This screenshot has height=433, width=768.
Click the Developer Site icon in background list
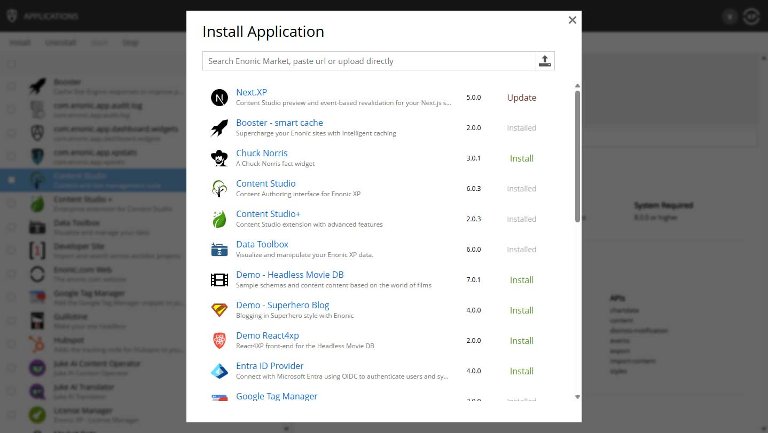tap(37, 250)
